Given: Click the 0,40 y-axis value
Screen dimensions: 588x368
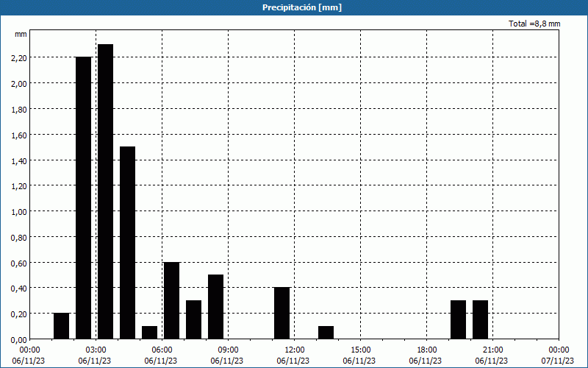Looking at the screenshot, I should pyautogui.click(x=19, y=289).
